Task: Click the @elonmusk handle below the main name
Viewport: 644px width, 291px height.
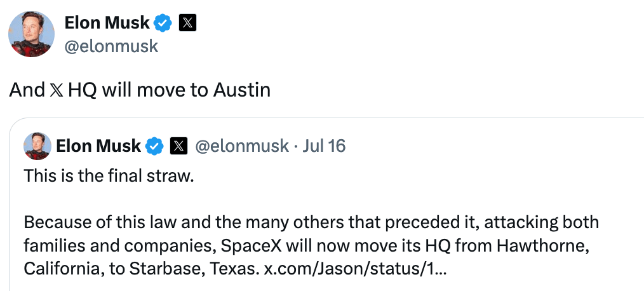Action: [x=111, y=46]
